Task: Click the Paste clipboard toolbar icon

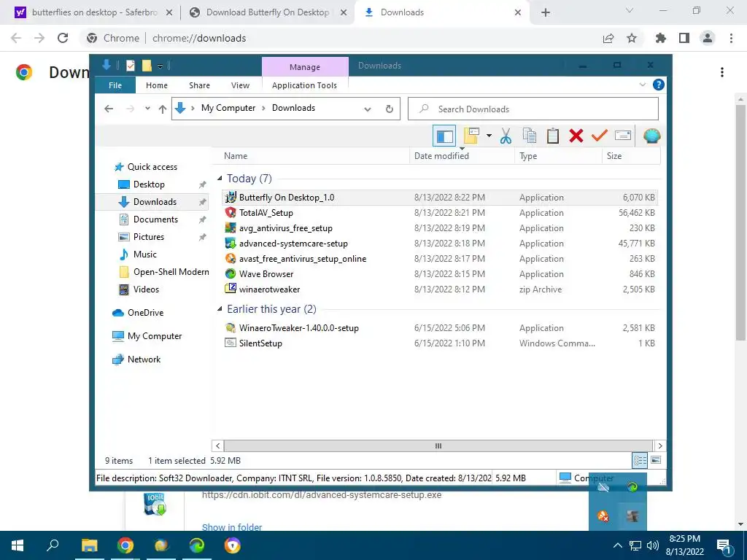Action: click(553, 136)
